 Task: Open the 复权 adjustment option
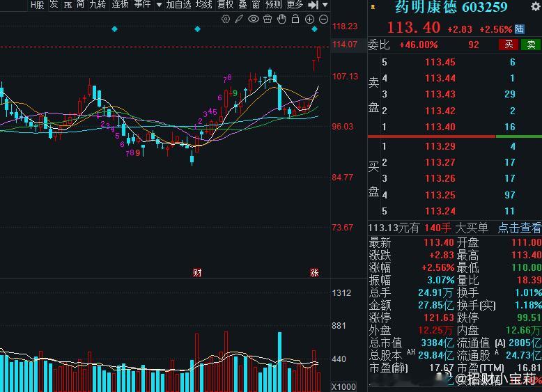point(226,4)
